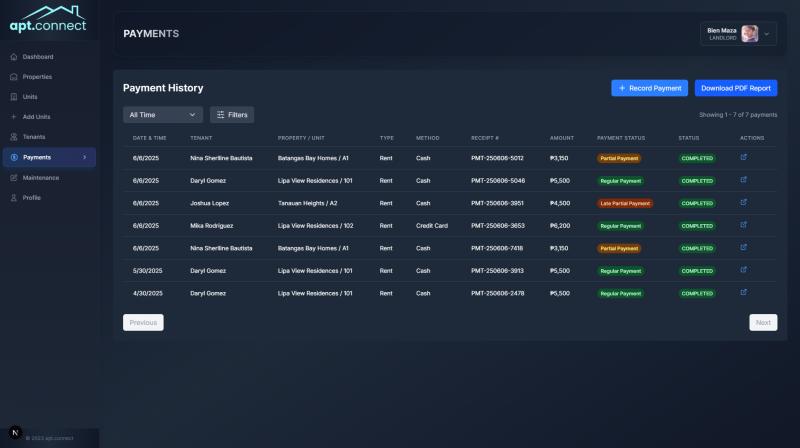The height and width of the screenshot is (448, 800).
Task: Click the Receipt # column header
Action: coord(485,138)
